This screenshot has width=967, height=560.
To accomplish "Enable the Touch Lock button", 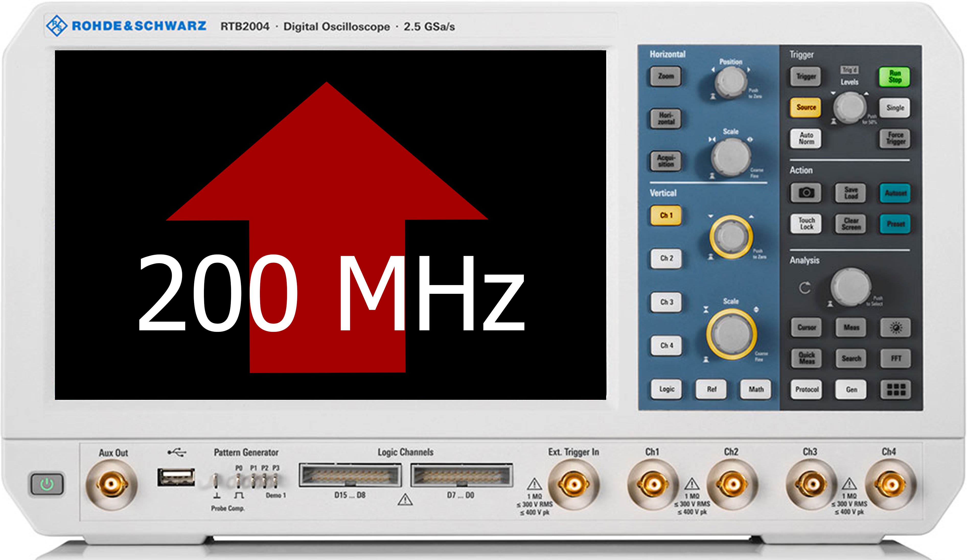I will [806, 224].
